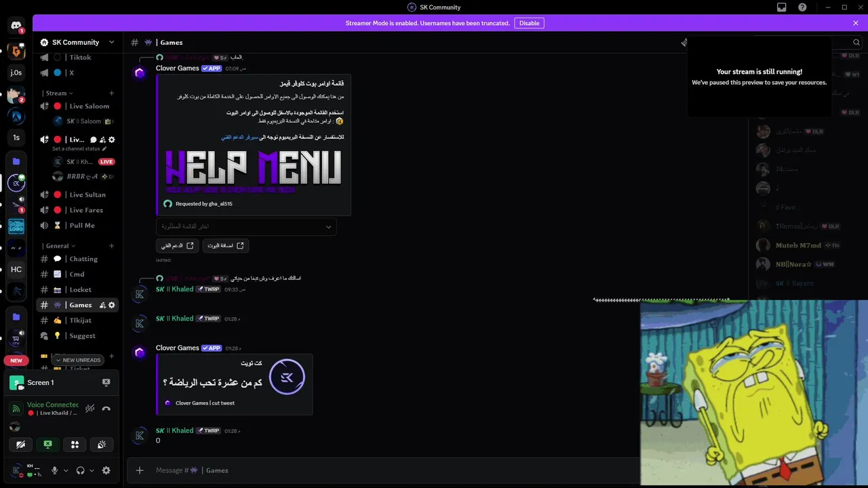868x488 pixels.
Task: Collapse the General category
Action: tap(59, 246)
